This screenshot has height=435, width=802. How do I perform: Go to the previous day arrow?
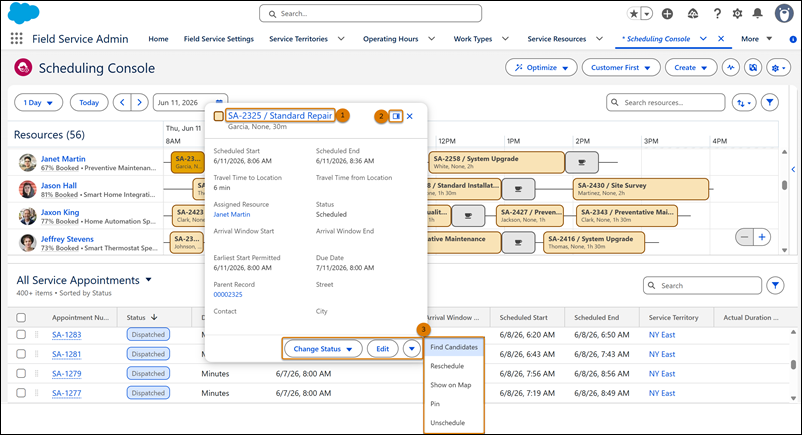(x=122, y=102)
